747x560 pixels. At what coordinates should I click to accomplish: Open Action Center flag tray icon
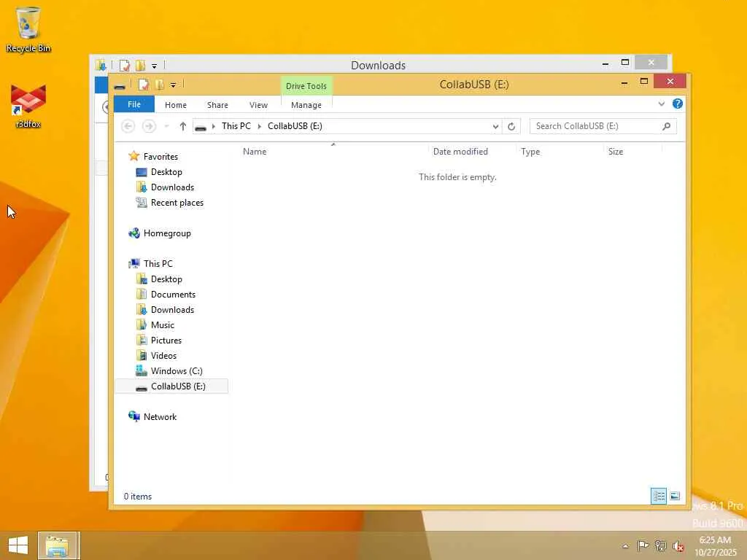point(643,545)
